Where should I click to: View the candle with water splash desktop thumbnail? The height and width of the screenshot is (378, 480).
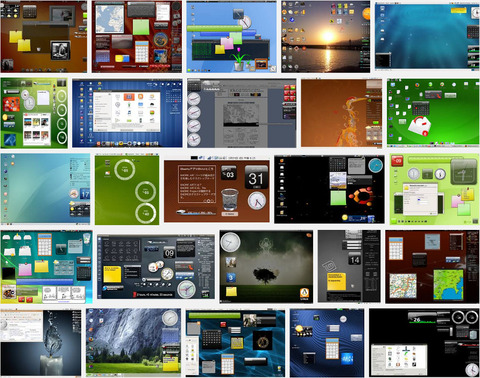(41, 343)
